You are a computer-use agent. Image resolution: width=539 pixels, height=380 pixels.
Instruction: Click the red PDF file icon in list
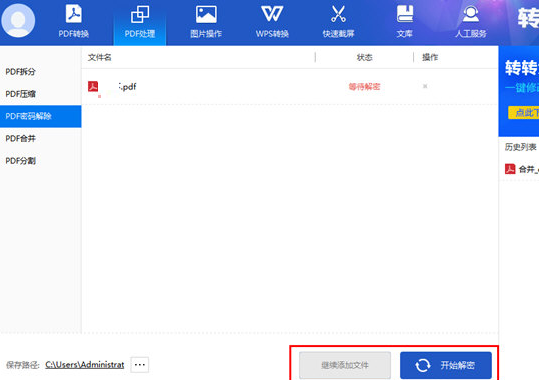[93, 86]
